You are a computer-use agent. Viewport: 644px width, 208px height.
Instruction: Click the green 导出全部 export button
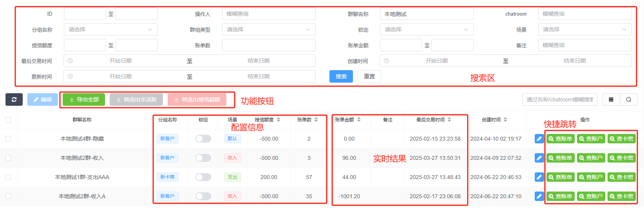(x=84, y=99)
